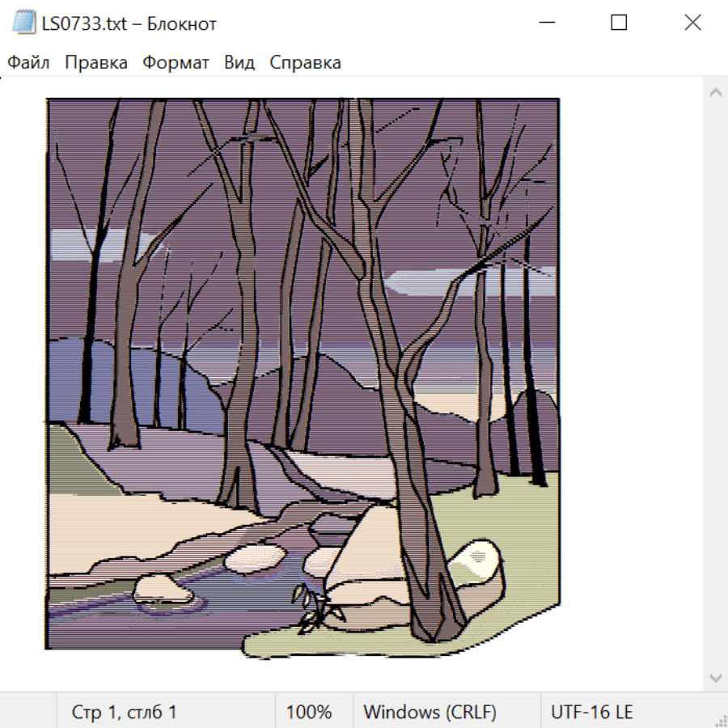The width and height of the screenshot is (728, 728).
Task: Minimize the Notepad window
Action: [x=547, y=23]
